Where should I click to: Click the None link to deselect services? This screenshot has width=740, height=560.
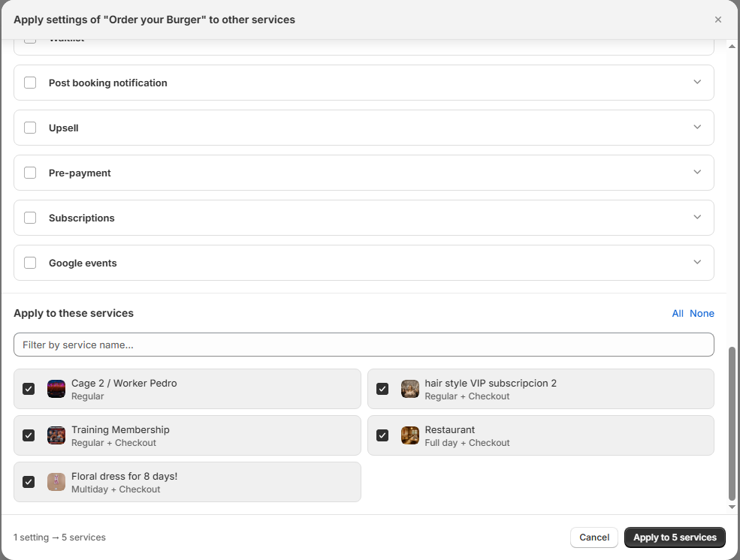[702, 313]
